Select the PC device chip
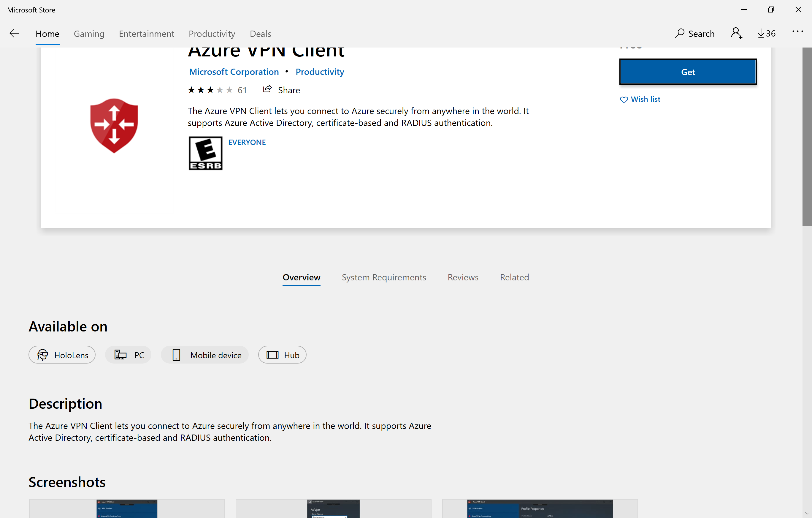812x518 pixels. tap(128, 355)
